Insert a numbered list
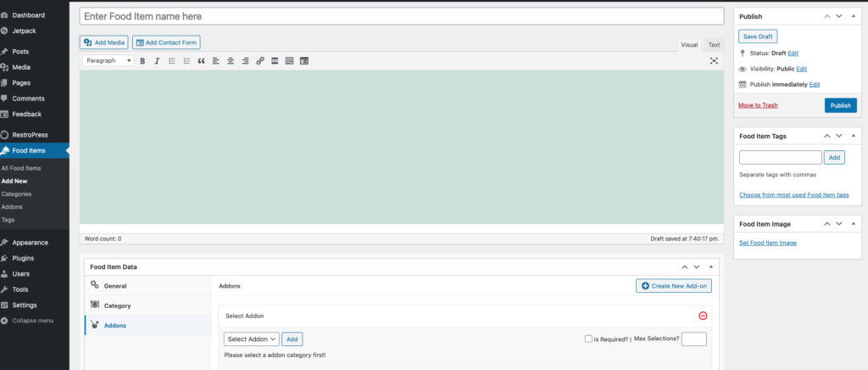Image resolution: width=868 pixels, height=370 pixels. click(x=186, y=61)
